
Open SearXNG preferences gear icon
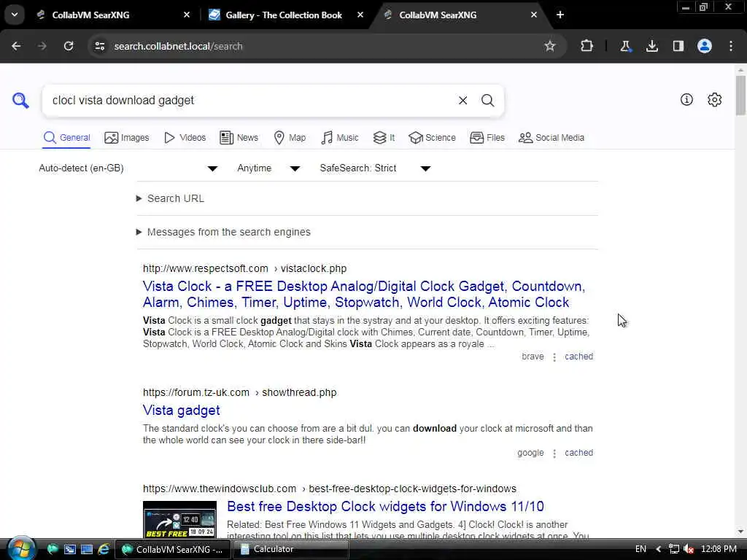click(715, 99)
